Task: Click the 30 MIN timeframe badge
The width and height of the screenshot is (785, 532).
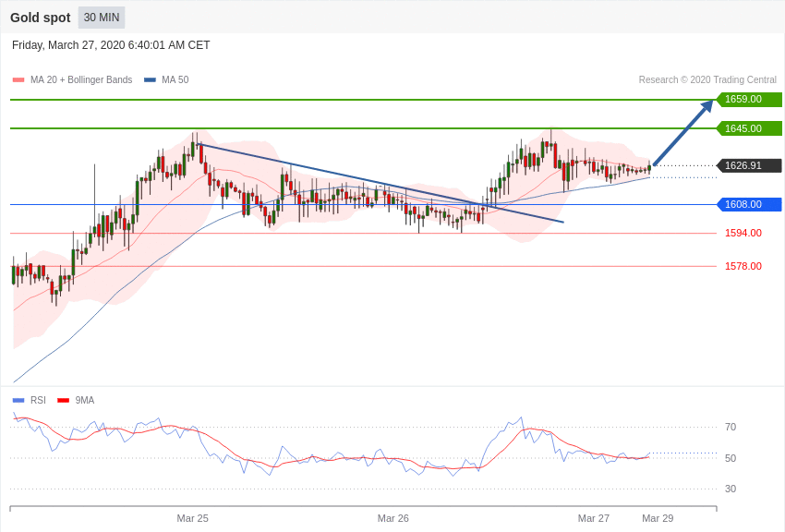Action: coord(102,18)
